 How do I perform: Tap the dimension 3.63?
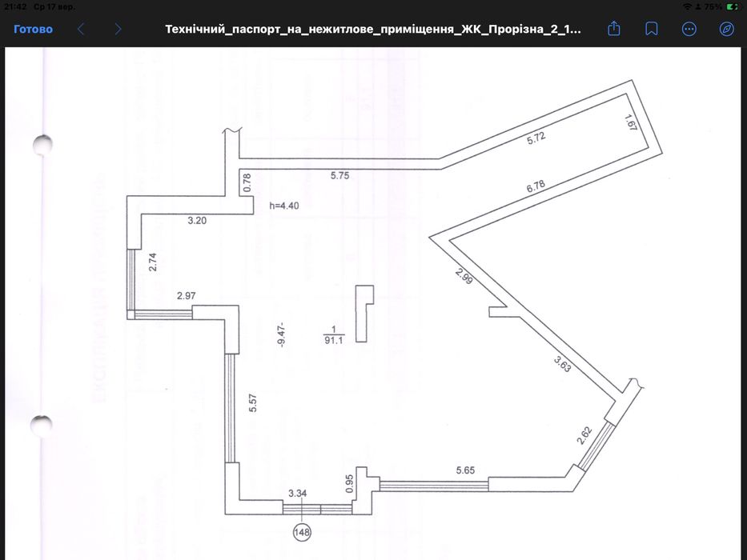pyautogui.click(x=562, y=364)
